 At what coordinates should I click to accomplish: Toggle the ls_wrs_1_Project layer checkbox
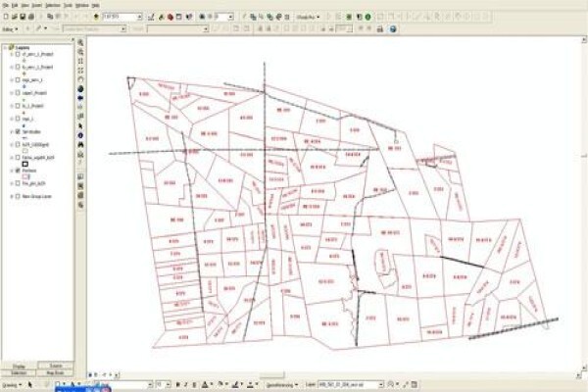click(18, 68)
